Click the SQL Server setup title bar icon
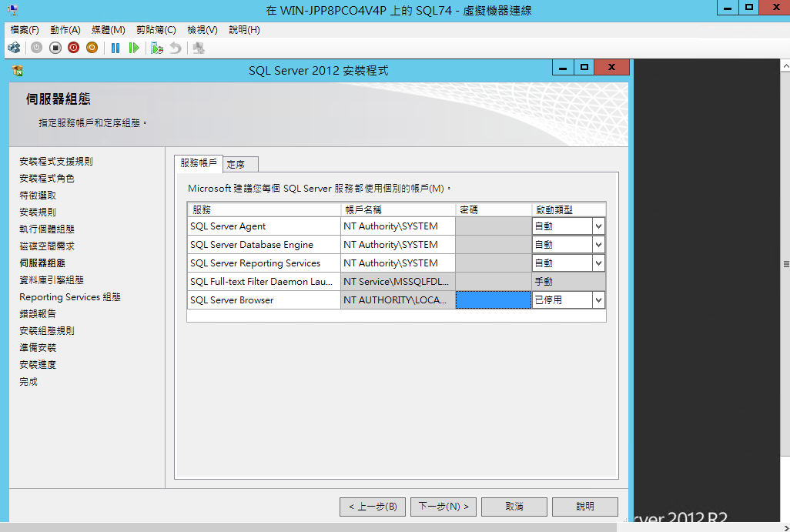The height and width of the screenshot is (532, 790). [x=18, y=70]
